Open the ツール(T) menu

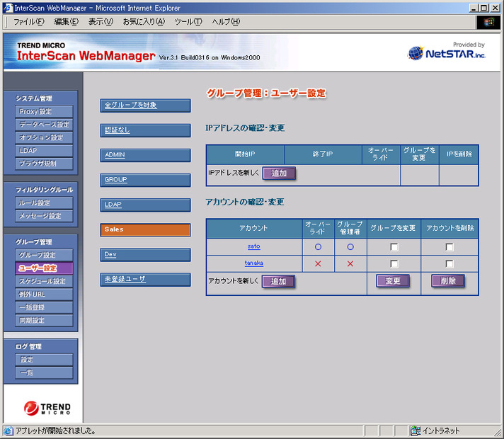click(x=188, y=21)
